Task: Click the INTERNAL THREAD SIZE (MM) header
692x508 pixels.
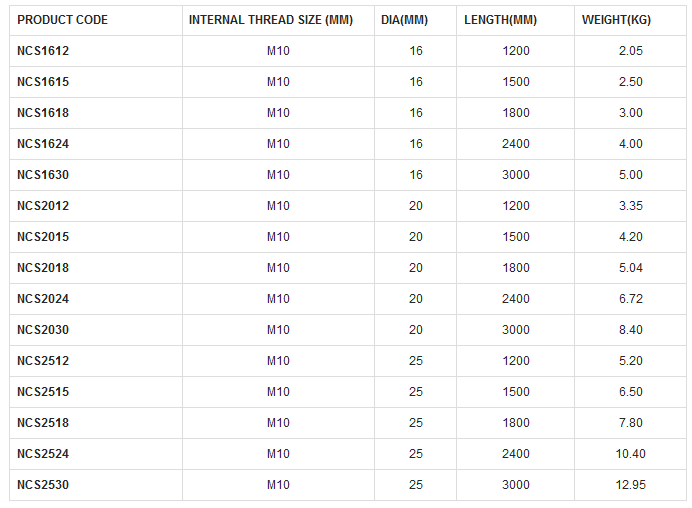Action: [270, 20]
